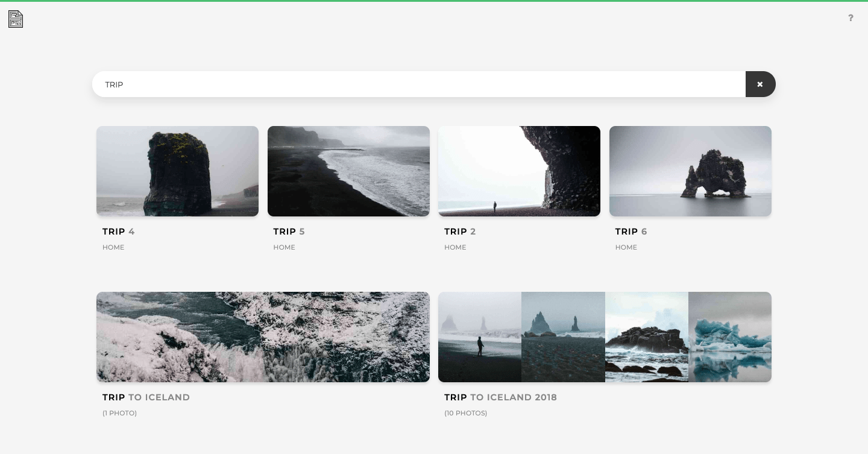The image size is (868, 454).
Task: Click the (10 PHOTOS) count text
Action: coord(466,413)
